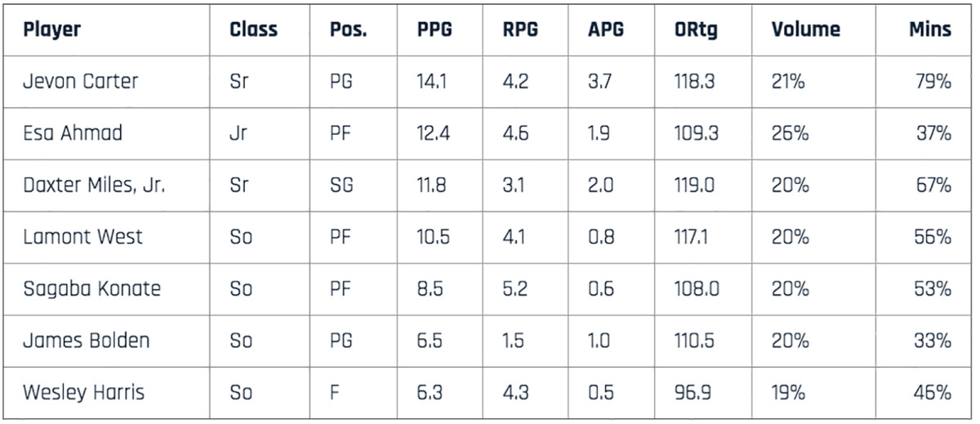
Task: Click the Mins column header
Action: (x=930, y=30)
